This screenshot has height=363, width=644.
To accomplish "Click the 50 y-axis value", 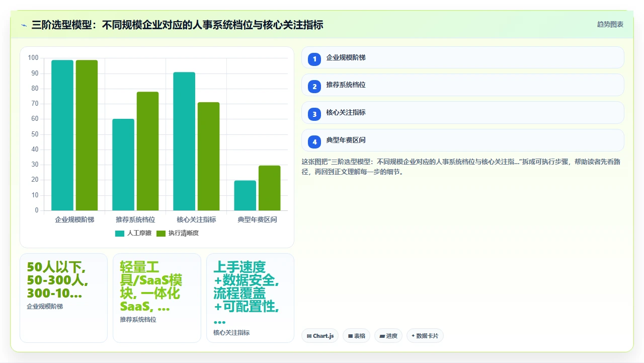I will click(35, 134).
